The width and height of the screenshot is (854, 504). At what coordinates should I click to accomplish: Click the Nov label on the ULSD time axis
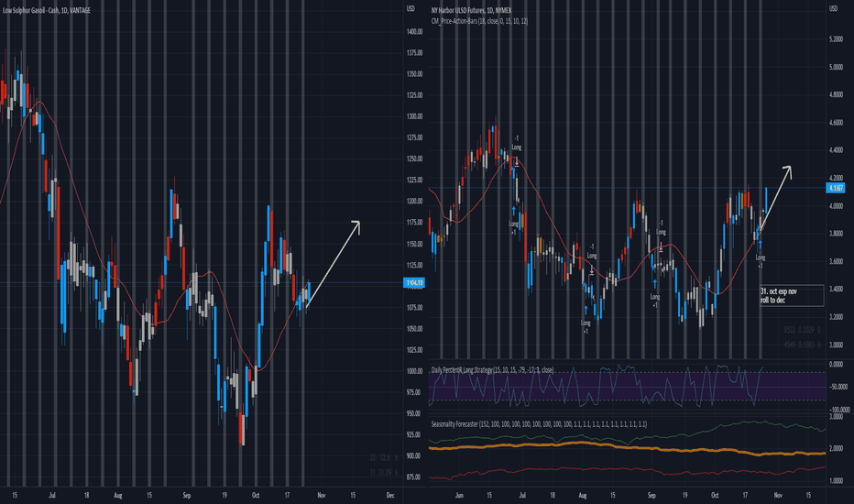(778, 495)
